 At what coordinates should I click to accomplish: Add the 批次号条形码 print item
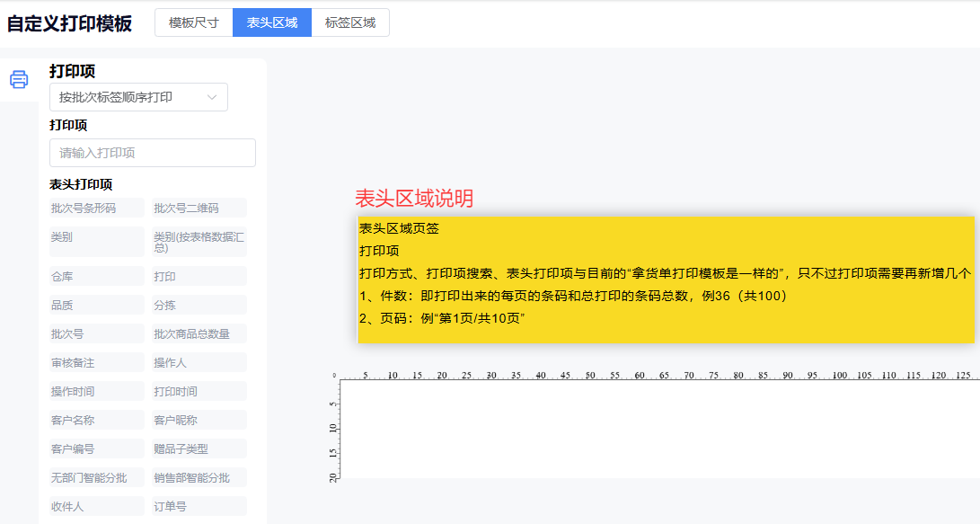(97, 209)
